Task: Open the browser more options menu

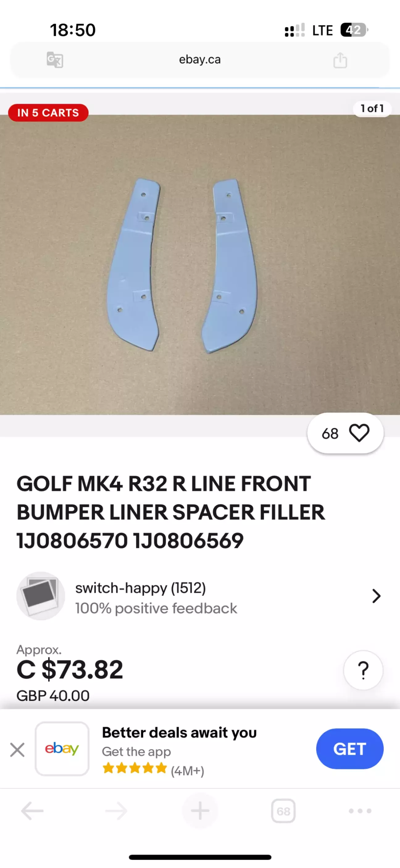Action: click(x=360, y=811)
